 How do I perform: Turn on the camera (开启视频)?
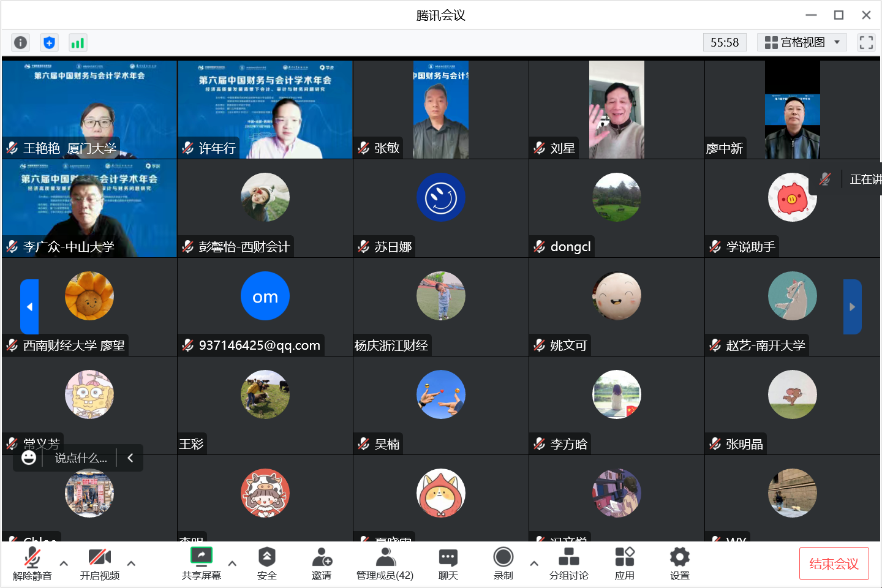click(x=99, y=563)
